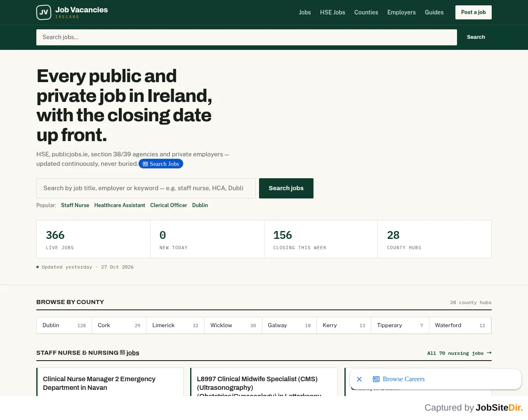This screenshot has height=420, width=528.
Task: Open the Guides navigation link
Action: pyautogui.click(x=434, y=12)
